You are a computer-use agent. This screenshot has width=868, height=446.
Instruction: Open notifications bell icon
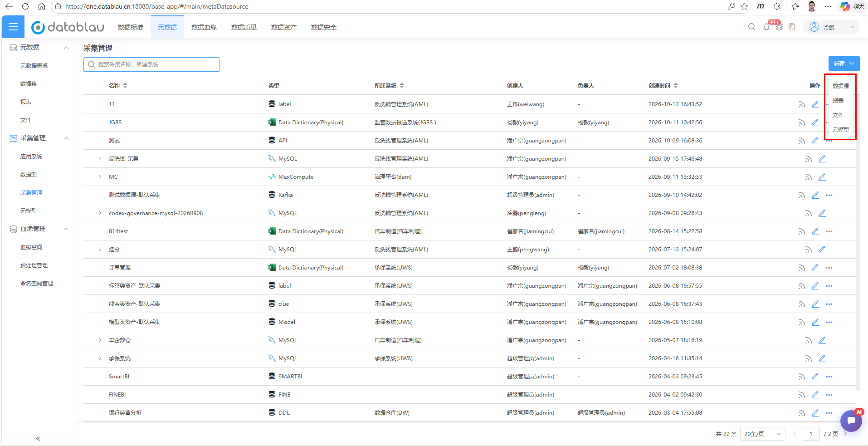point(766,27)
